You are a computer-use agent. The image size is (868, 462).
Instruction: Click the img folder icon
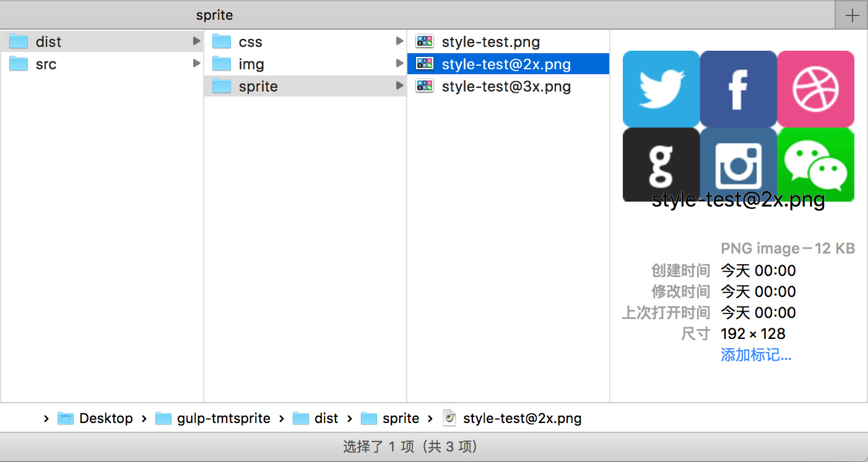click(222, 64)
